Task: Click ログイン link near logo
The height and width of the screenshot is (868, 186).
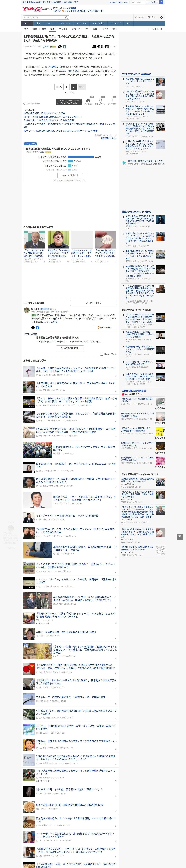Action: click(x=57, y=11)
